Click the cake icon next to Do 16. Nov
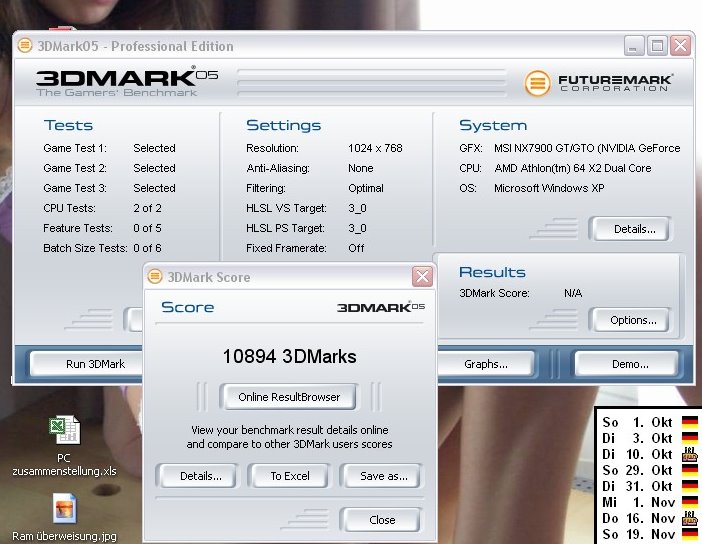This screenshot has height=544, width=702. click(689, 518)
